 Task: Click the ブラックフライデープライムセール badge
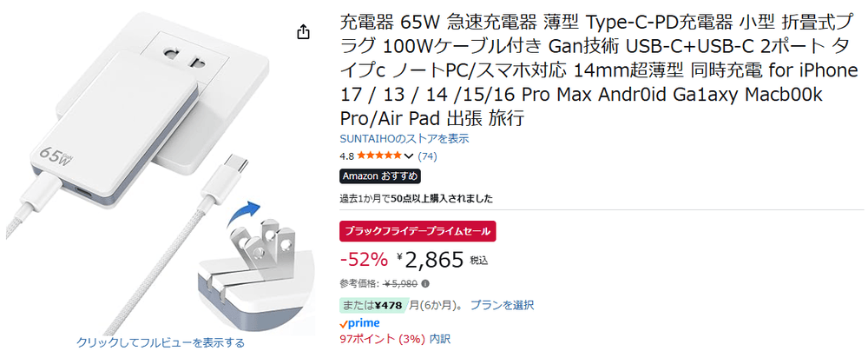(418, 232)
